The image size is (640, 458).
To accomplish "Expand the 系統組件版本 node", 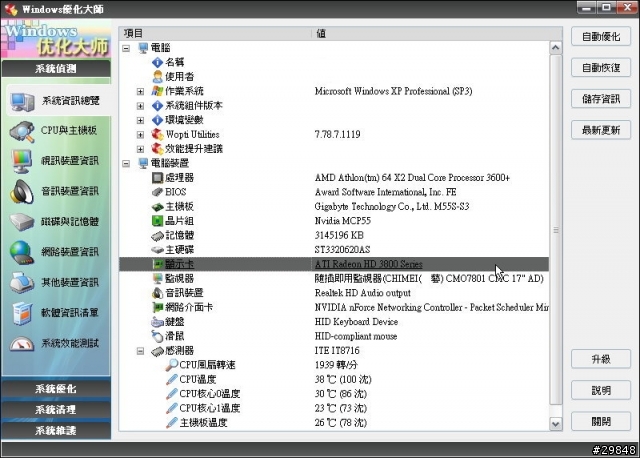I will 140,106.
